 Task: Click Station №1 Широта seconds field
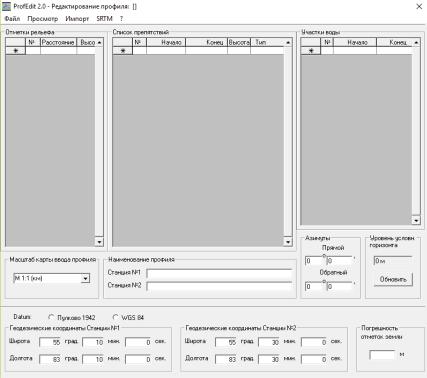click(138, 342)
